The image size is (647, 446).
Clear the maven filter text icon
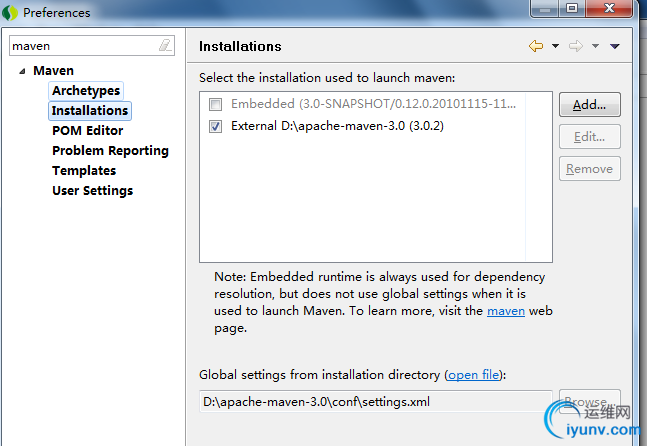[165, 45]
